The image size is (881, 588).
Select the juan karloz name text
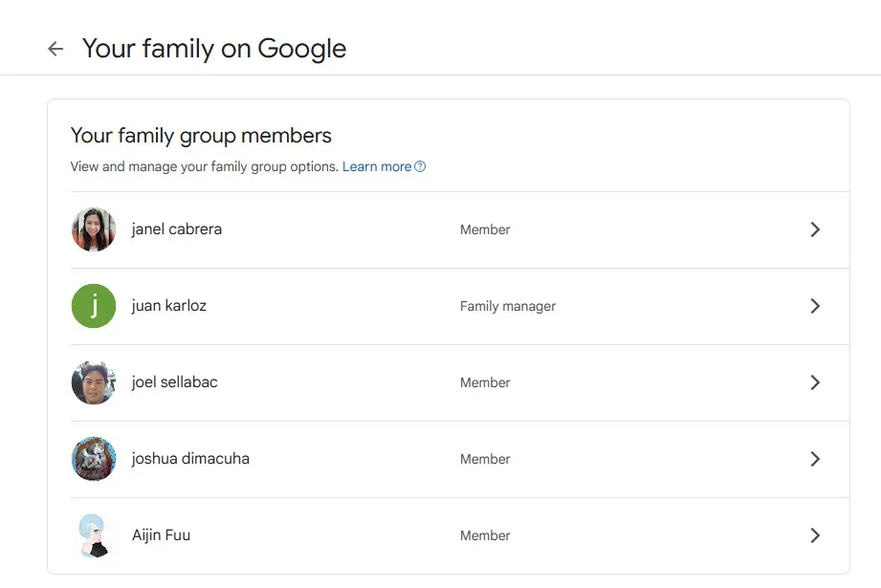tap(169, 306)
